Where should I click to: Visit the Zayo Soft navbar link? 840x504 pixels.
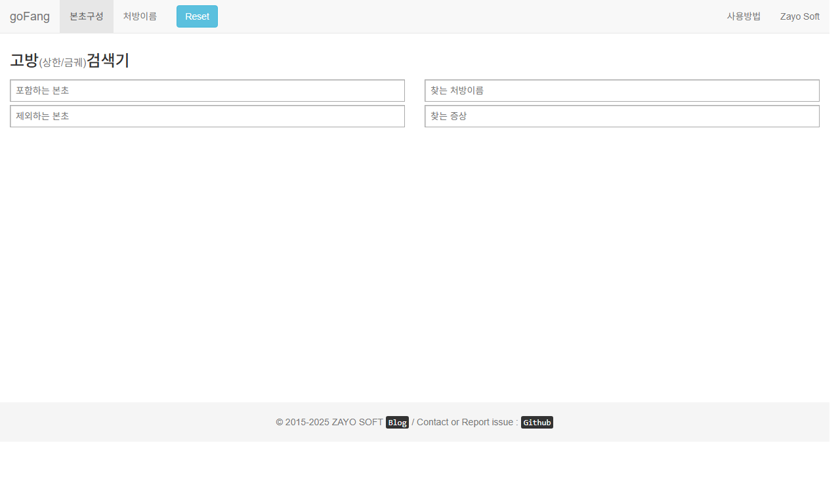799,16
